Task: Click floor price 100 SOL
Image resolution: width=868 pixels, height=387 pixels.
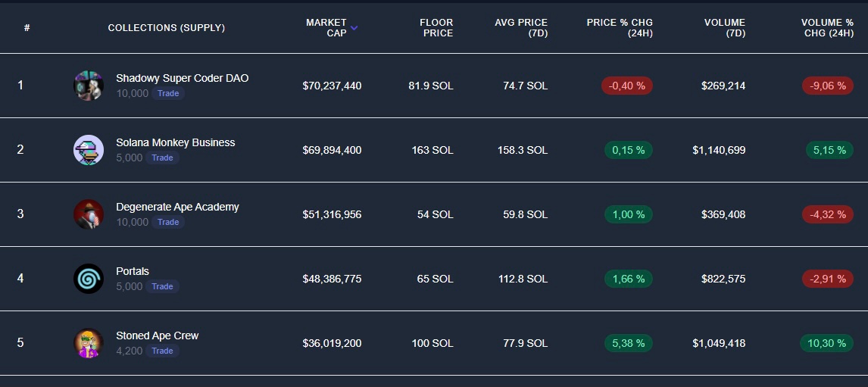Action: [x=432, y=343]
